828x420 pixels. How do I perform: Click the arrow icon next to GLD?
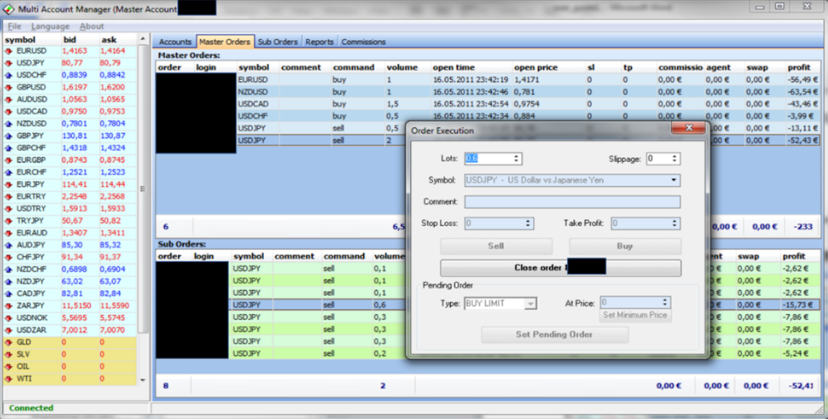[x=10, y=342]
